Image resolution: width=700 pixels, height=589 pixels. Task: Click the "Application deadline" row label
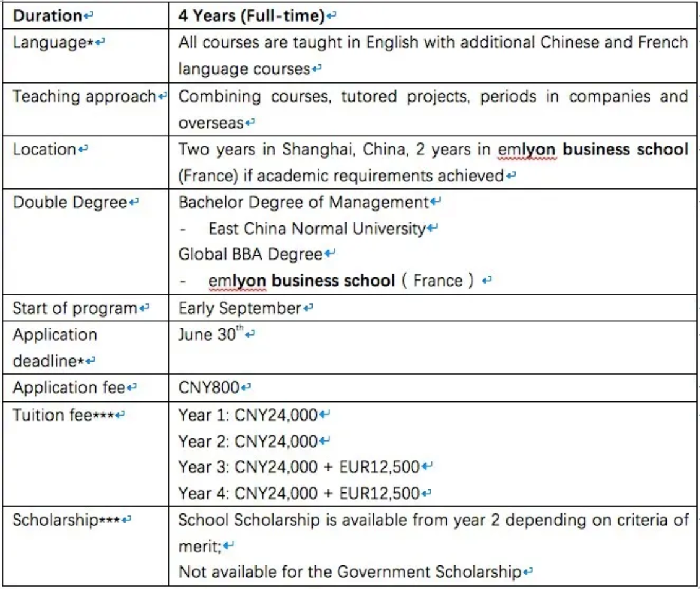coord(54,347)
